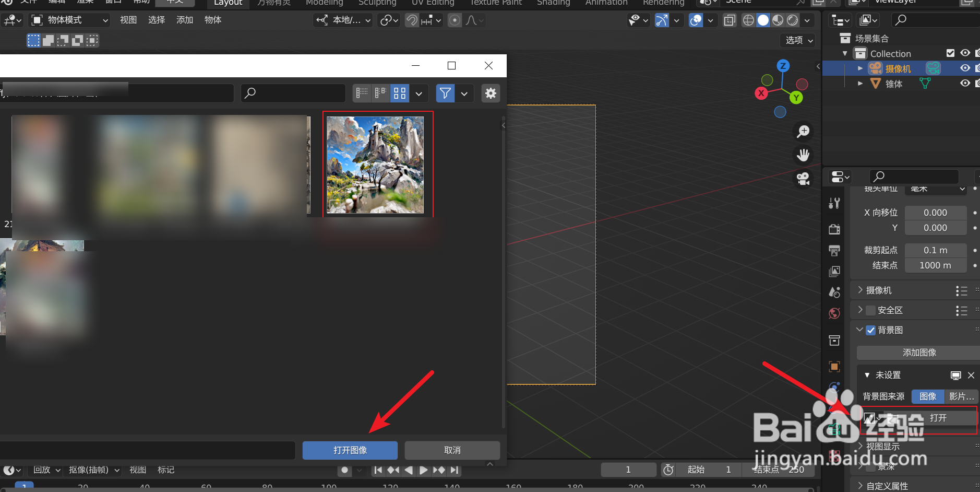Image resolution: width=980 pixels, height=492 pixels.
Task: Collapse the Collection tree node
Action: (845, 54)
